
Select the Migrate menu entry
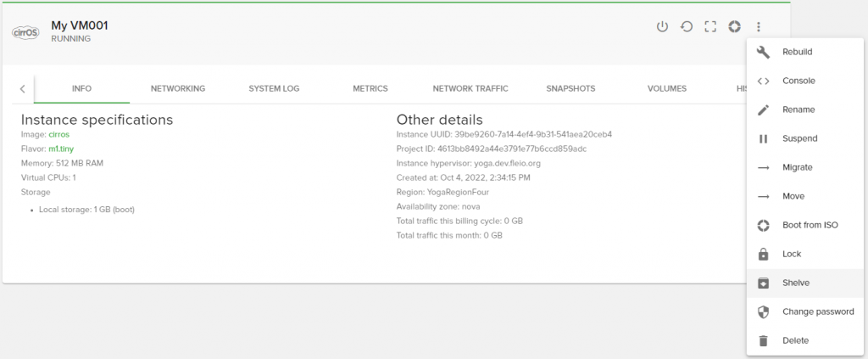click(x=805, y=167)
